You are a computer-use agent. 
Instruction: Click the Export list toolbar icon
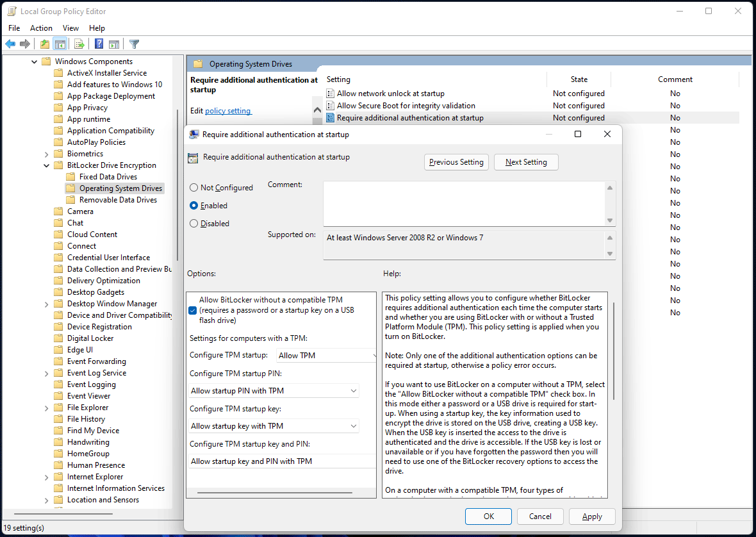tap(79, 44)
